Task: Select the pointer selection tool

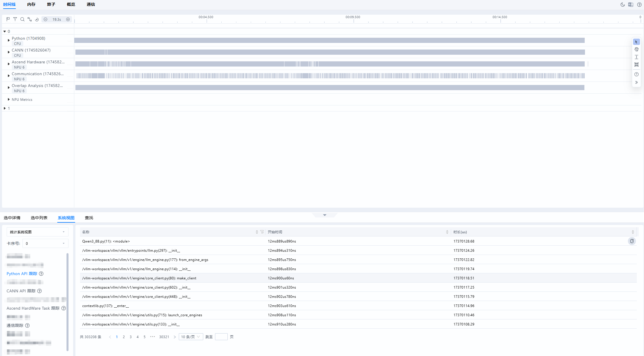Action: pyautogui.click(x=637, y=42)
